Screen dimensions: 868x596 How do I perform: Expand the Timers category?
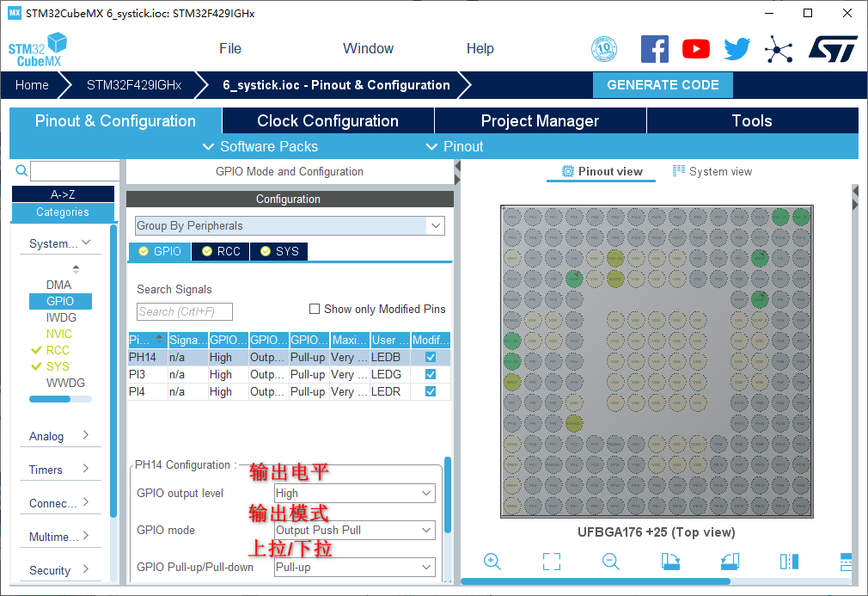(x=58, y=470)
